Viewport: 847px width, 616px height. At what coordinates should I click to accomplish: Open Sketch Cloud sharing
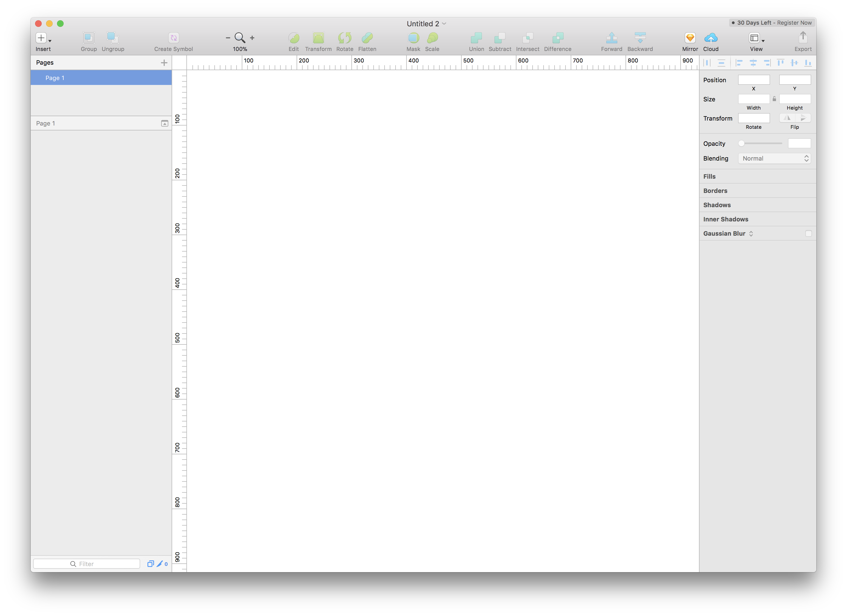pyautogui.click(x=711, y=38)
